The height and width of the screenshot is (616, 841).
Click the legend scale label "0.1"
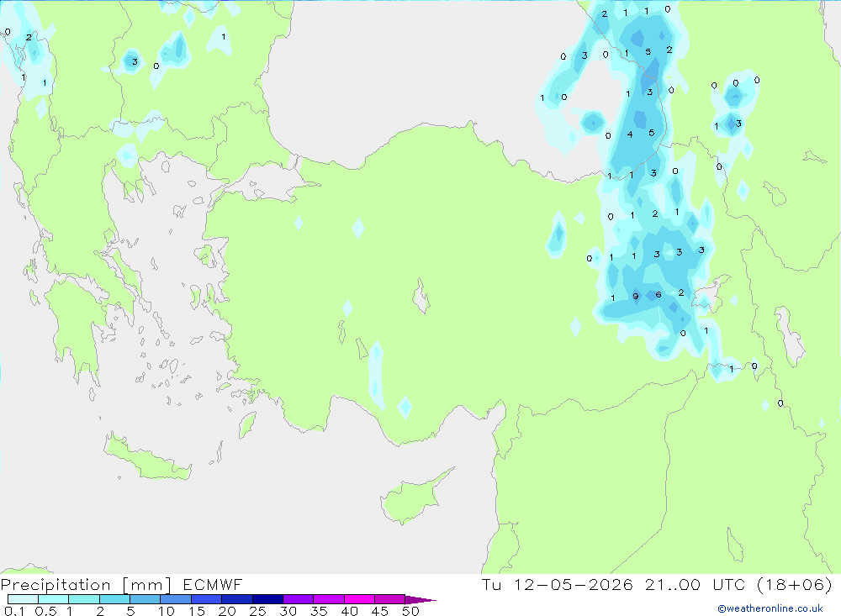pos(14,611)
